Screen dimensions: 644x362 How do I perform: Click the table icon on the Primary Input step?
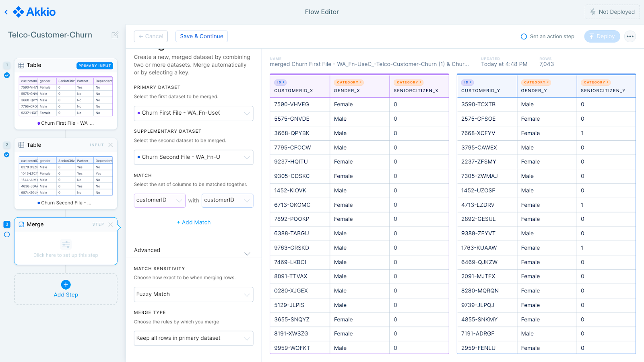point(22,65)
